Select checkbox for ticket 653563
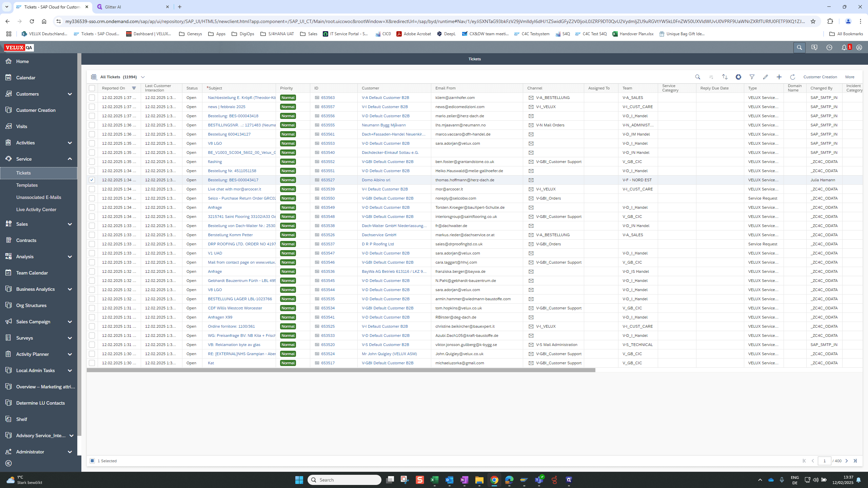The width and height of the screenshot is (868, 488). tap(92, 98)
